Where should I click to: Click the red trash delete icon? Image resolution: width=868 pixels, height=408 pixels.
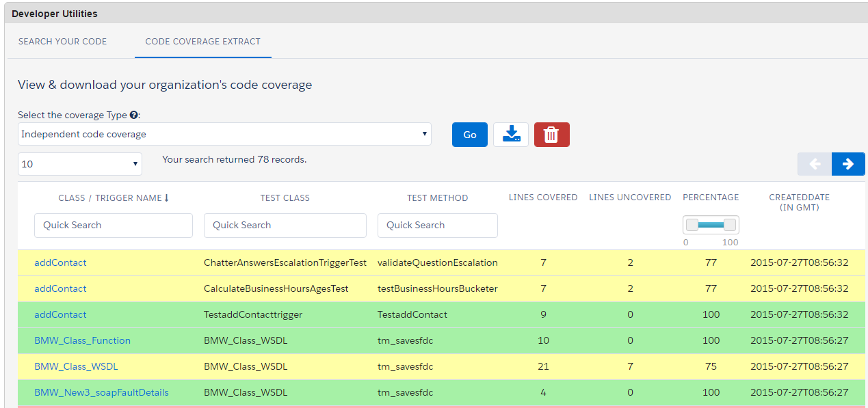(551, 135)
